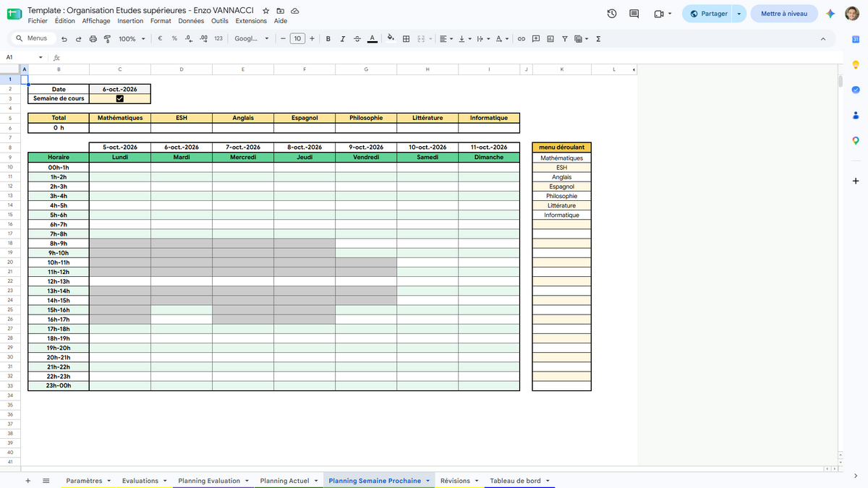Open text rotation dropdown
The image size is (868, 488).
pyautogui.click(x=502, y=39)
